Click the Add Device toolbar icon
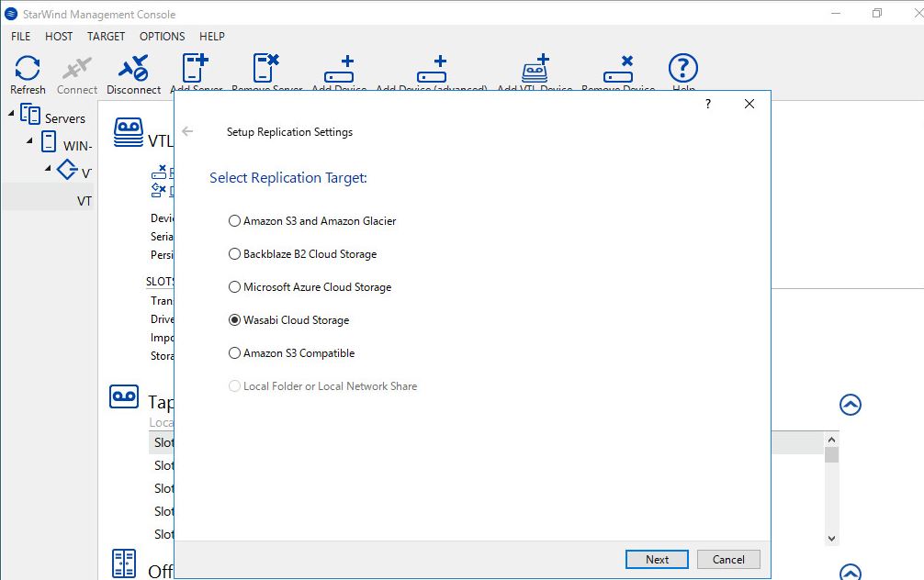The image size is (924, 580). click(x=339, y=69)
